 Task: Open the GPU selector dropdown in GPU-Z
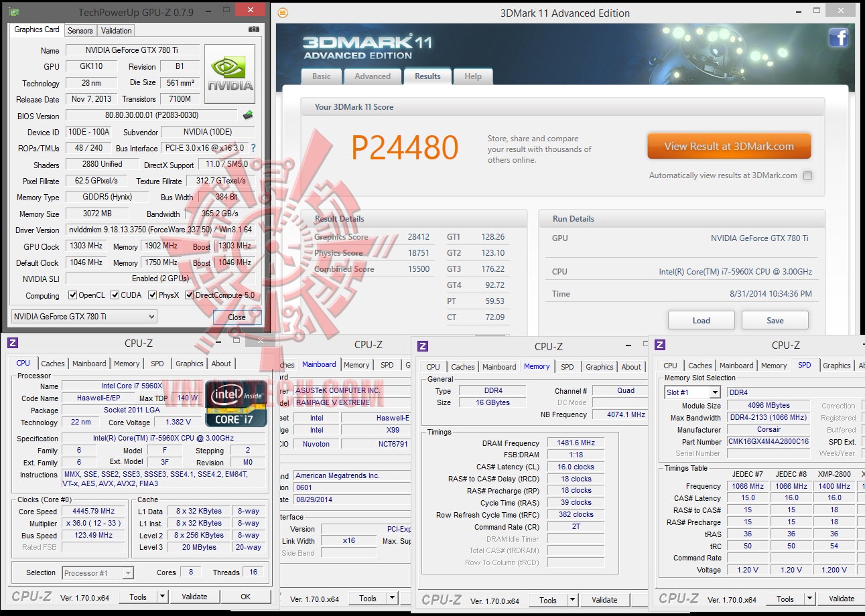point(84,317)
